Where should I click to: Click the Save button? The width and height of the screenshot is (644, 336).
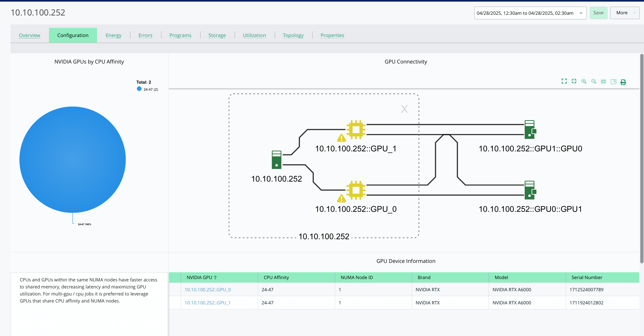pos(598,13)
